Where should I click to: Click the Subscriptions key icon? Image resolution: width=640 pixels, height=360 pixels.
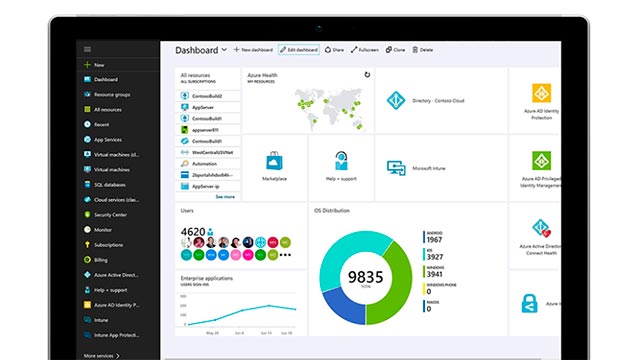87,244
